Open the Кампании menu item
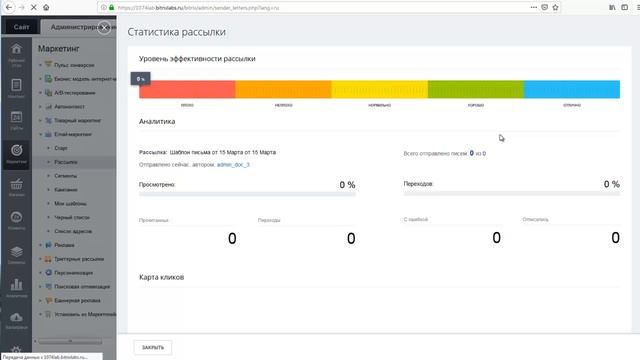Screen dimensions: 640x360 [x=66, y=190]
